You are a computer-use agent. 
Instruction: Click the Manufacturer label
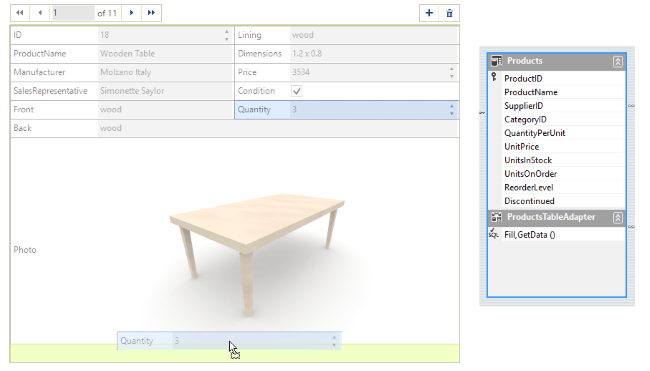pyautogui.click(x=39, y=72)
